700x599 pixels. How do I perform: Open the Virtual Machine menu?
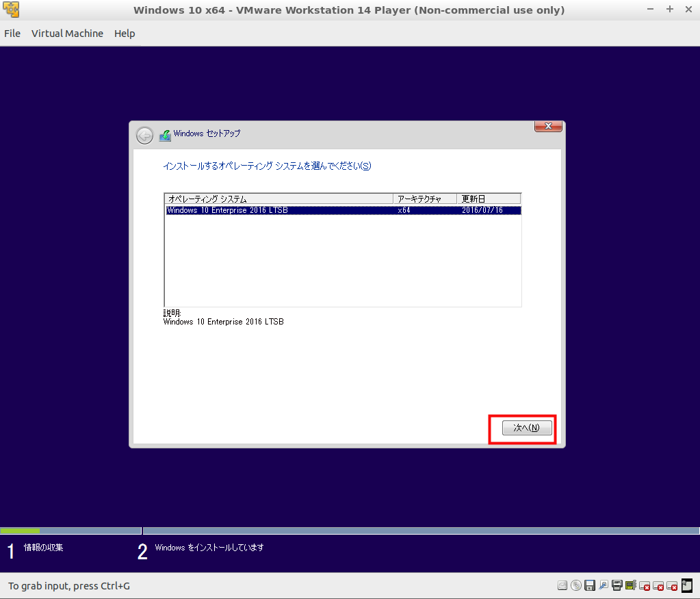pos(67,34)
